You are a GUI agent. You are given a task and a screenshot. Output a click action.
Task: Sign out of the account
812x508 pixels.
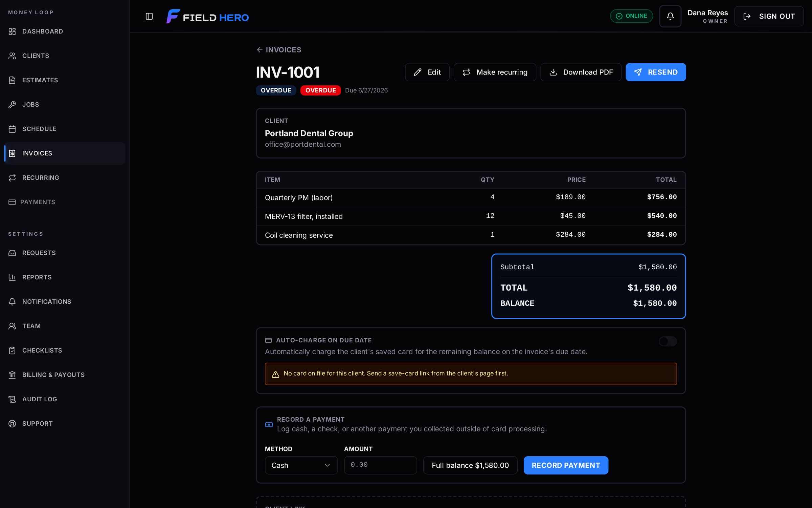point(769,16)
